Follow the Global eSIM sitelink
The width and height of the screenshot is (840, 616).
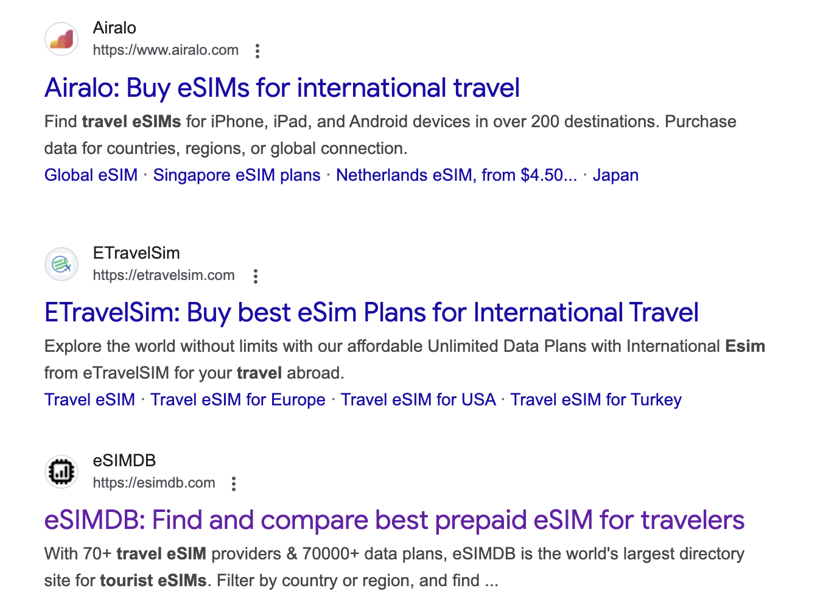coord(91,175)
